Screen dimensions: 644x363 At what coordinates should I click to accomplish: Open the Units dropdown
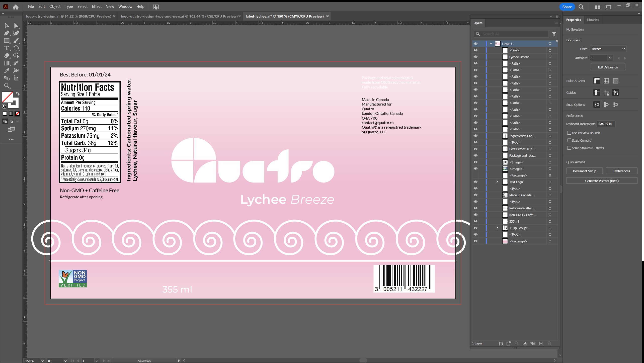coord(608,49)
